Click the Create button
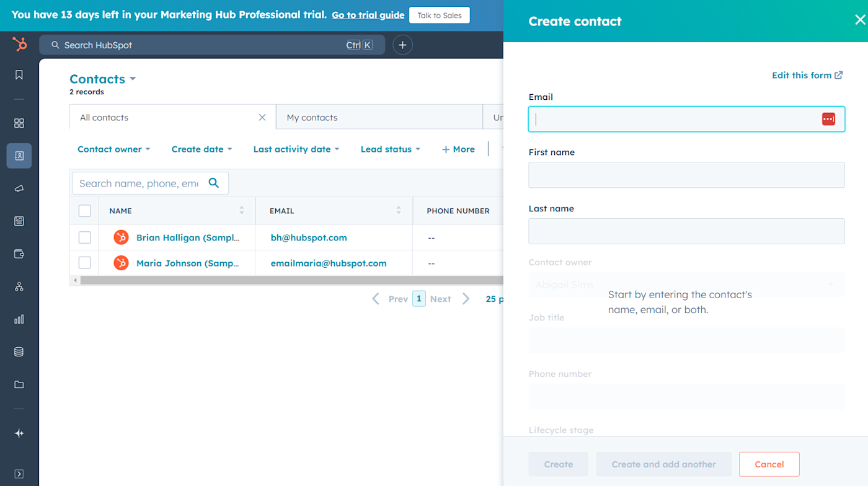Screen dimensions: 868x486 click(x=559, y=464)
